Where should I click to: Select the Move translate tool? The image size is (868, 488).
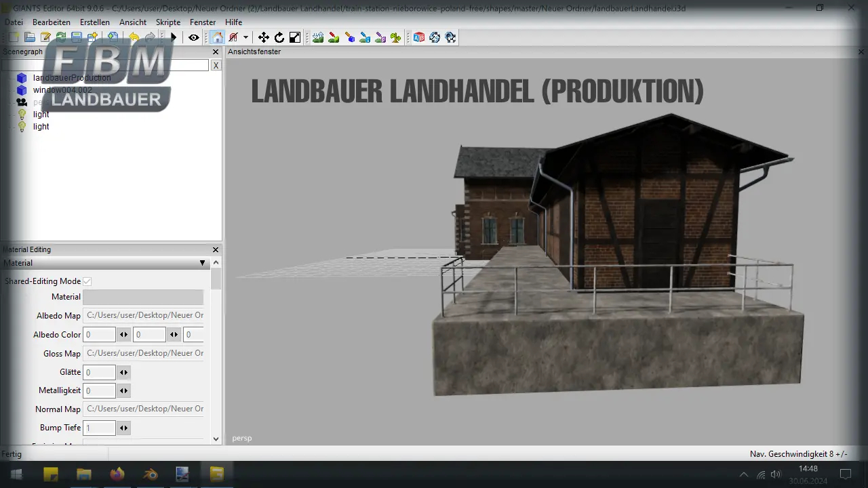coord(264,37)
